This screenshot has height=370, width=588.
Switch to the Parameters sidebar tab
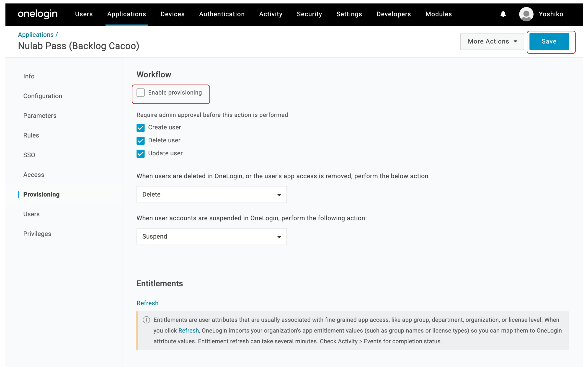point(40,116)
